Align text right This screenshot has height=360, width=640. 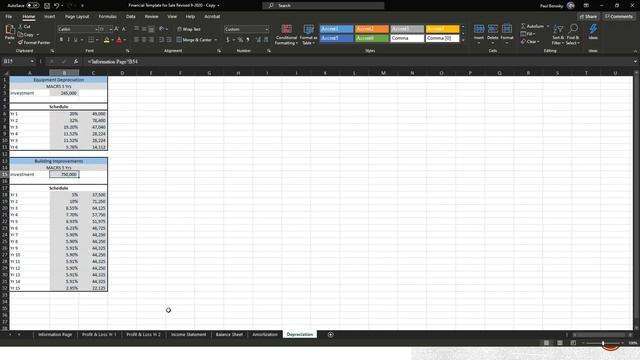[151, 40]
